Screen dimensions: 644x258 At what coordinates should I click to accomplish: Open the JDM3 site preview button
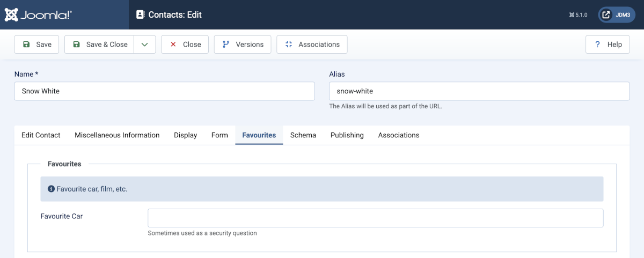pyautogui.click(x=616, y=15)
